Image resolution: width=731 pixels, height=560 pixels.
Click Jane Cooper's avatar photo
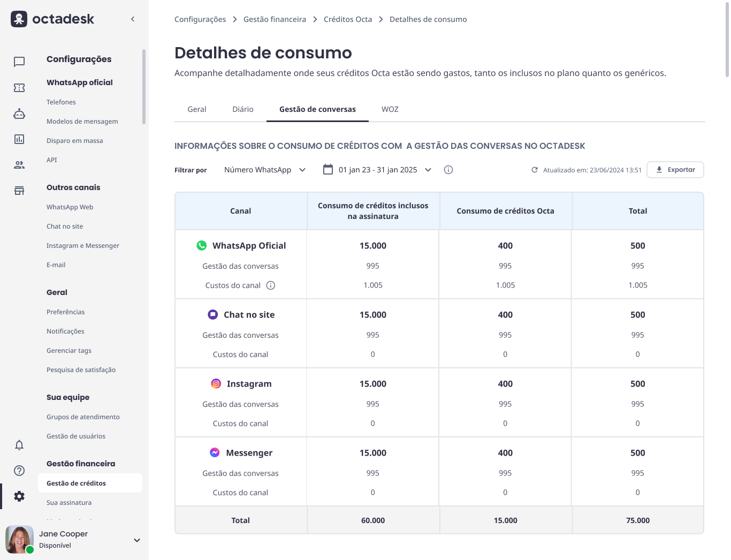(19, 539)
